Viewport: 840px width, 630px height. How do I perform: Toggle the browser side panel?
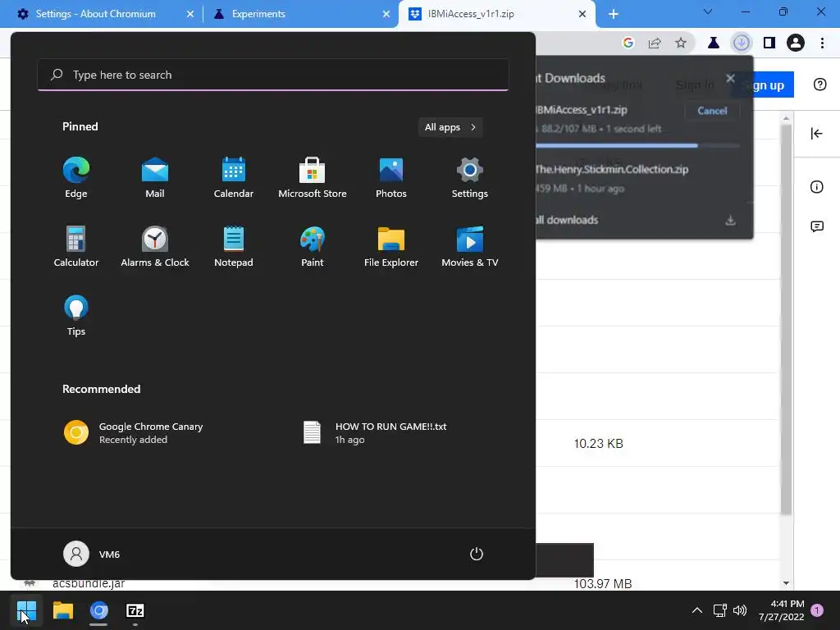coord(769,43)
